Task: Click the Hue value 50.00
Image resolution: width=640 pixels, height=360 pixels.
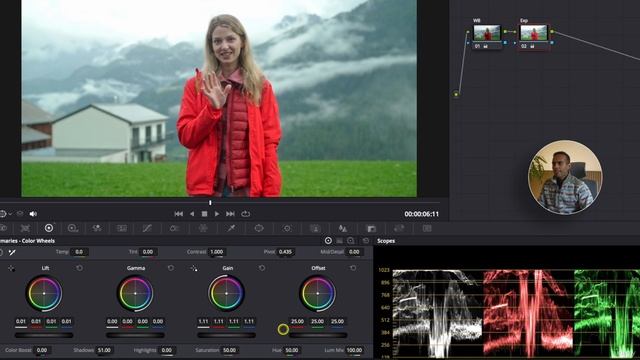Action: click(x=291, y=350)
